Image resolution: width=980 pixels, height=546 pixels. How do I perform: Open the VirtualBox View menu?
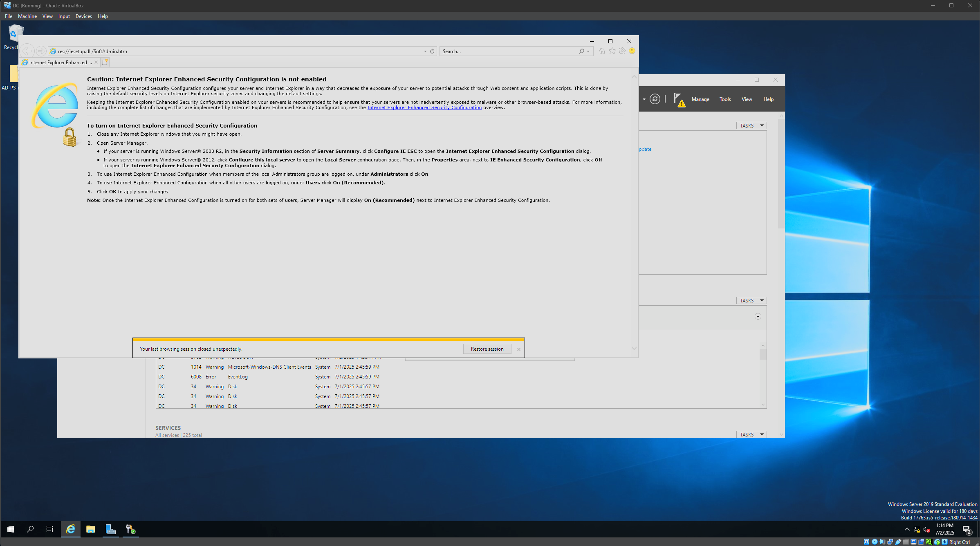pyautogui.click(x=47, y=16)
